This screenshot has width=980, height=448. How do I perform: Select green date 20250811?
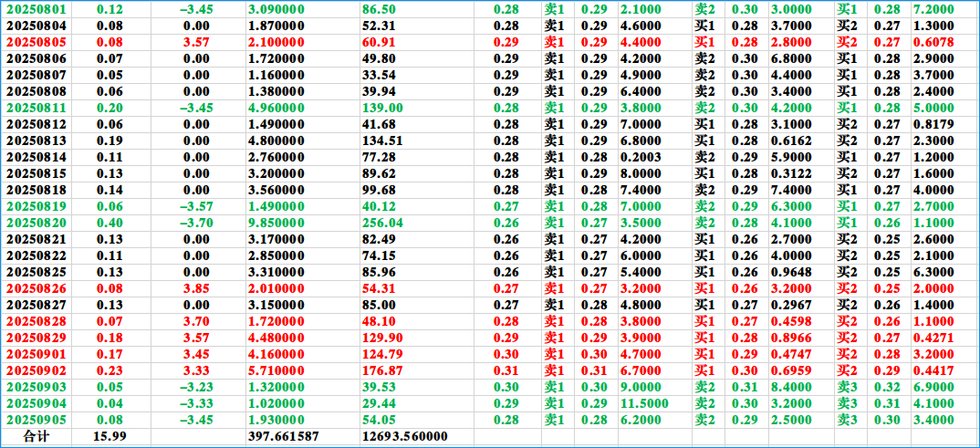[x=36, y=108]
